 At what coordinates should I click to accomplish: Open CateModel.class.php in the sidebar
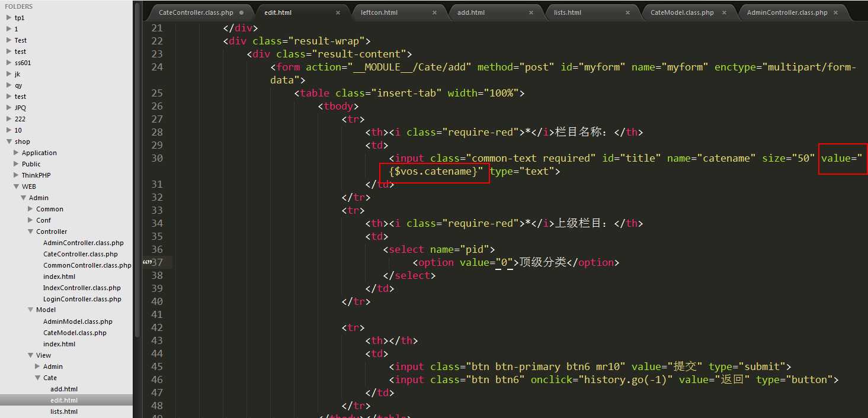pos(75,333)
